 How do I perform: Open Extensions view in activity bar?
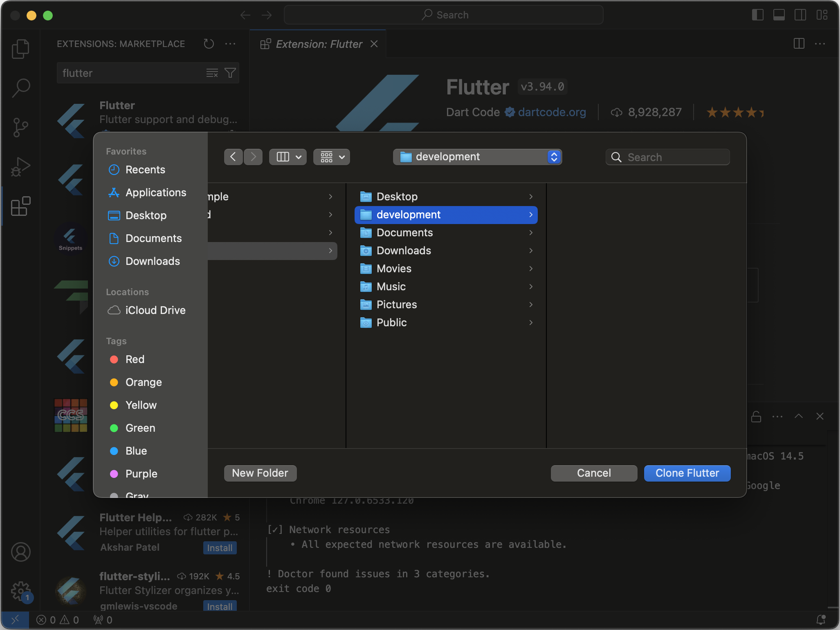pos(20,206)
